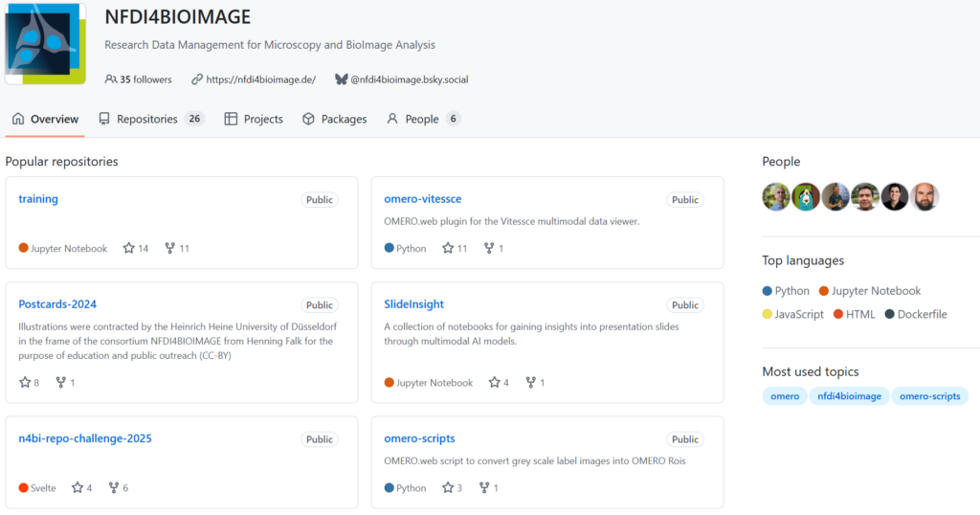Click the fork icon on omero-scripts card
The height and width of the screenshot is (515, 980).
[484, 487]
